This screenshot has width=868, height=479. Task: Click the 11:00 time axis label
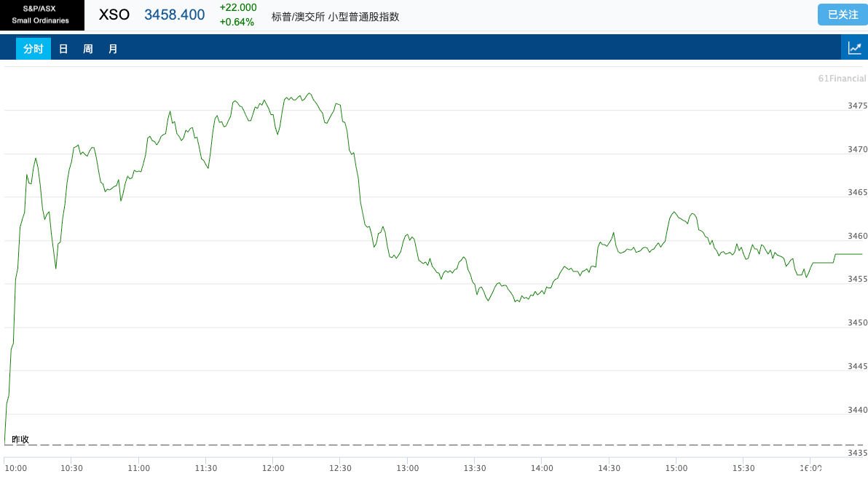coord(138,469)
